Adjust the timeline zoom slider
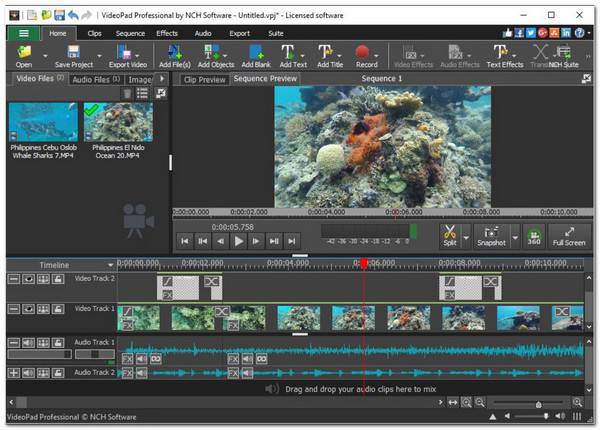The width and height of the screenshot is (600, 430). tap(529, 404)
